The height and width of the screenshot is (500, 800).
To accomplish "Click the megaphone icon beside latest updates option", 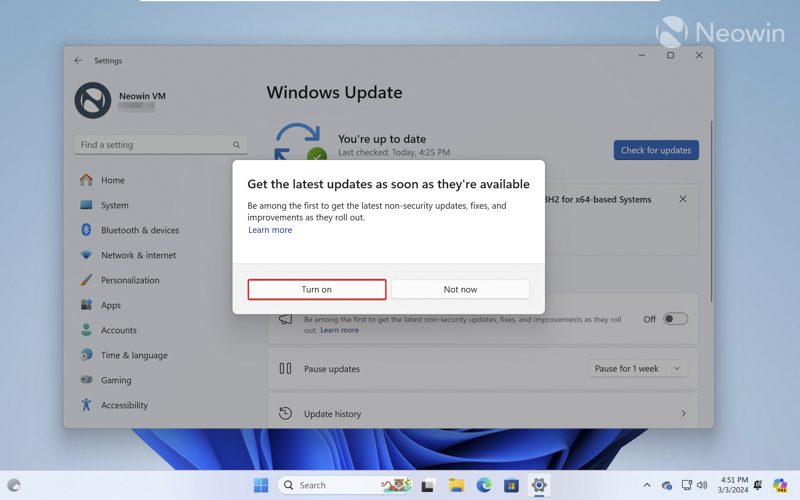I will coord(286,320).
